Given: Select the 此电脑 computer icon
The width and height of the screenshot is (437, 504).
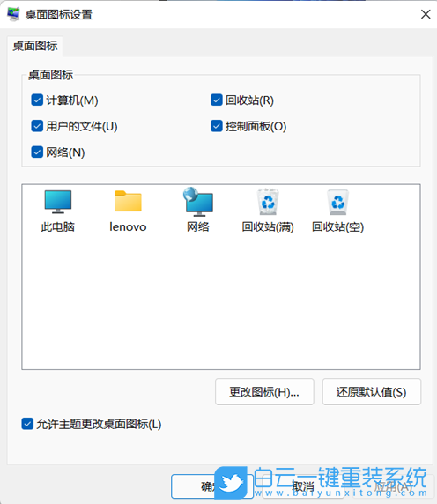Looking at the screenshot, I should [58, 202].
